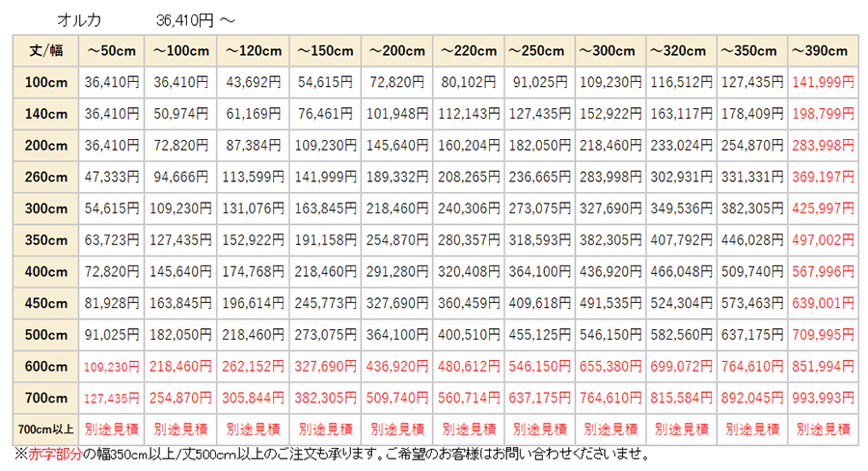Select the ～220cm column header
This screenshot has width=868, height=471.
pyautogui.click(x=468, y=50)
